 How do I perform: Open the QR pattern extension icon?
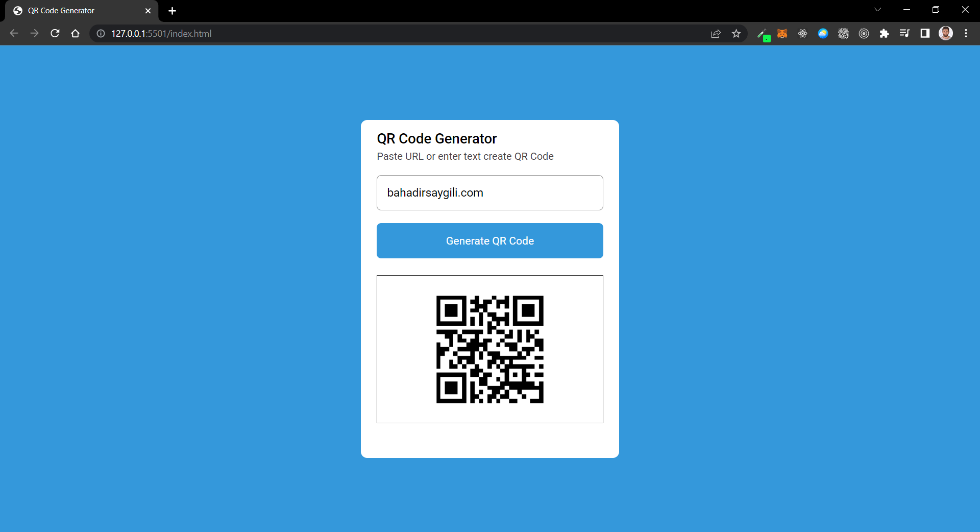(843, 34)
